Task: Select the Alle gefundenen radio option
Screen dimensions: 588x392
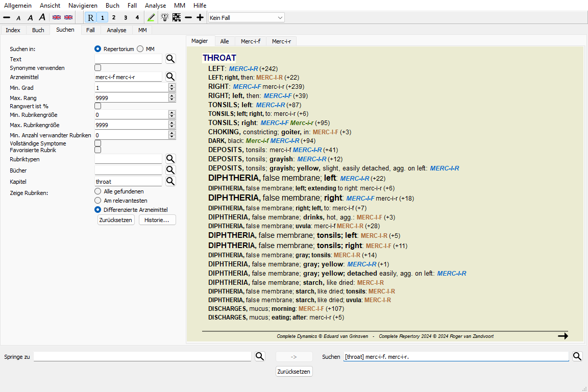Action: 98,191
